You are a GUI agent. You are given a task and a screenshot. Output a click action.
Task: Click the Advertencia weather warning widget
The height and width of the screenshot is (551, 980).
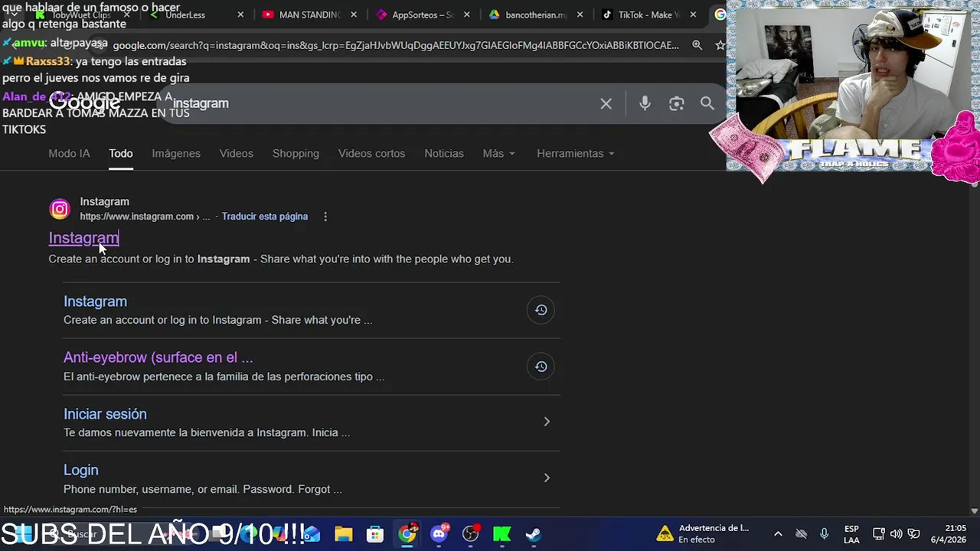[704, 533]
